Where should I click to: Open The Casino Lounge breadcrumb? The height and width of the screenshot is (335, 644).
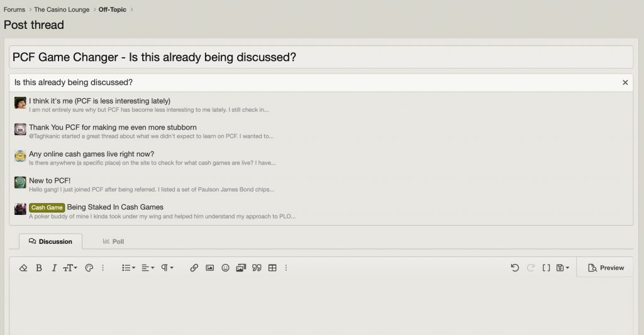(62, 9)
